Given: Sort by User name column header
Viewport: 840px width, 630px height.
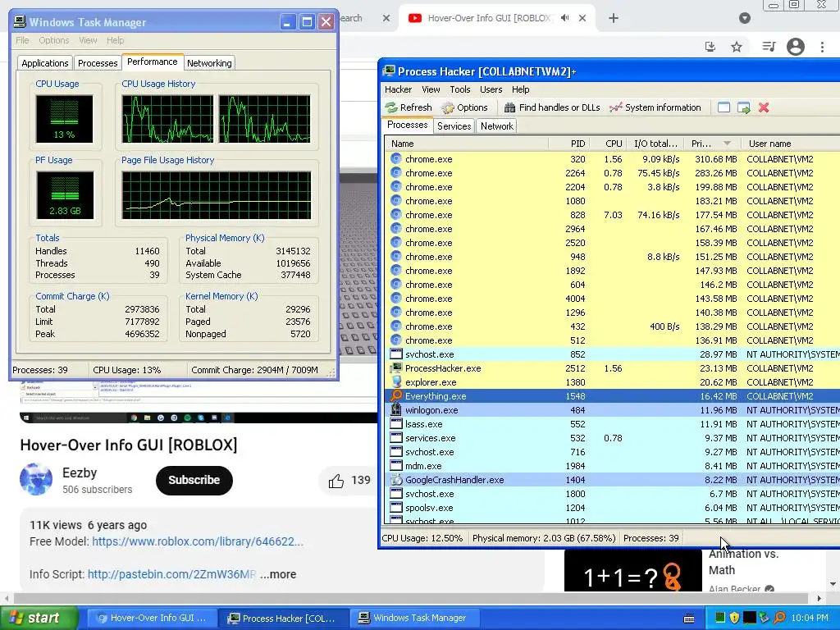Looking at the screenshot, I should tap(791, 144).
